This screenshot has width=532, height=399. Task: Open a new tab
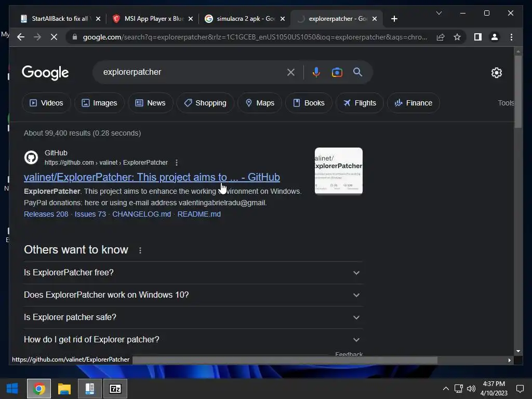394,19
